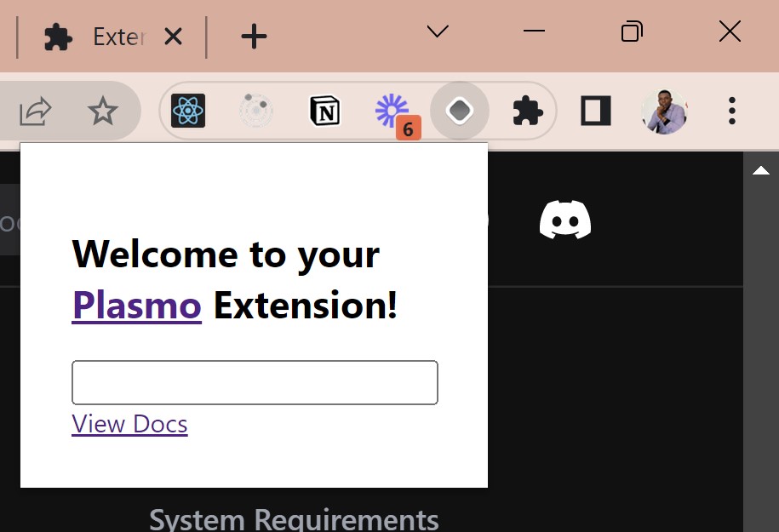Image resolution: width=779 pixels, height=532 pixels.
Task: Click the View Docs link
Action: pos(129,424)
